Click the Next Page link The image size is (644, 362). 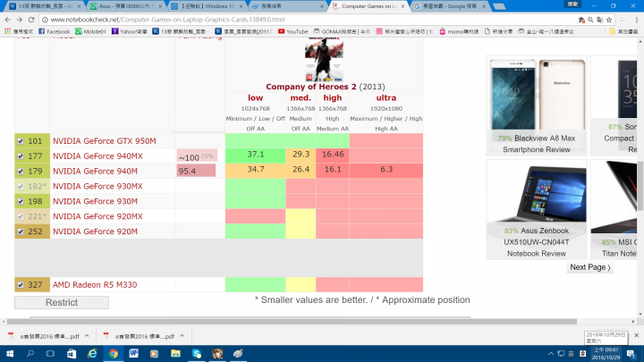[x=589, y=267]
